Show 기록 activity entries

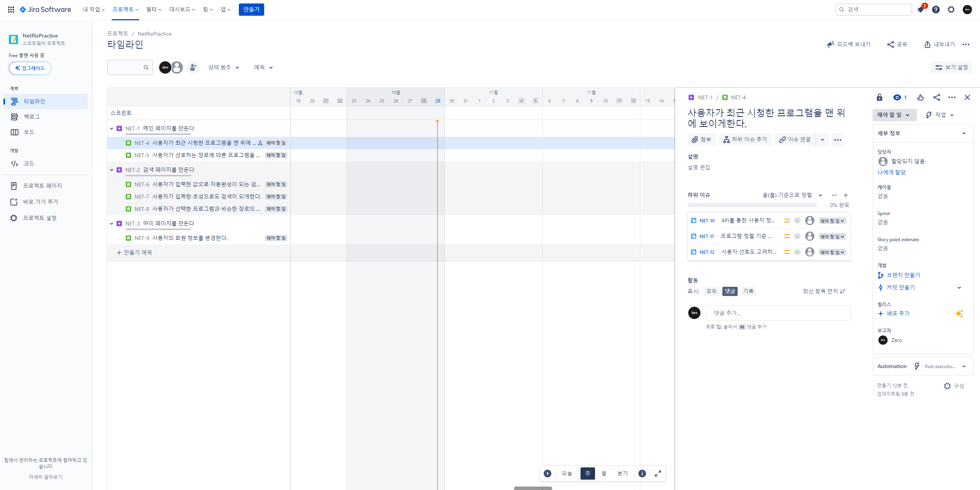[748, 291]
